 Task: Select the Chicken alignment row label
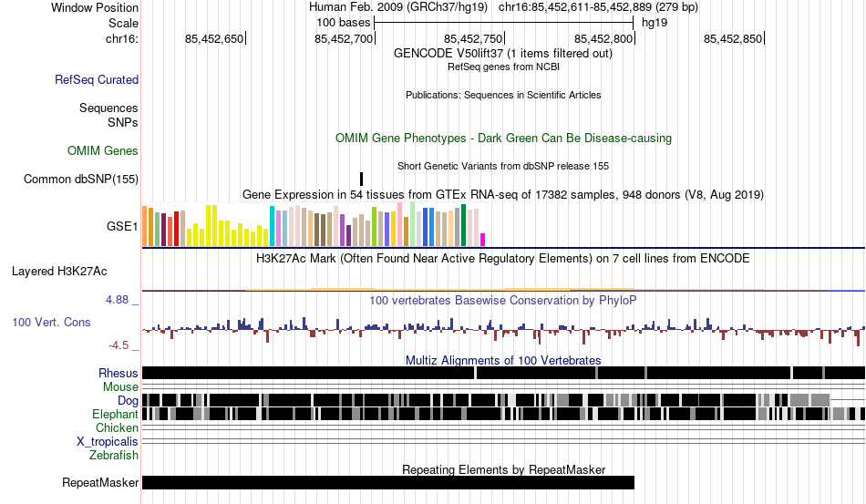click(x=117, y=427)
